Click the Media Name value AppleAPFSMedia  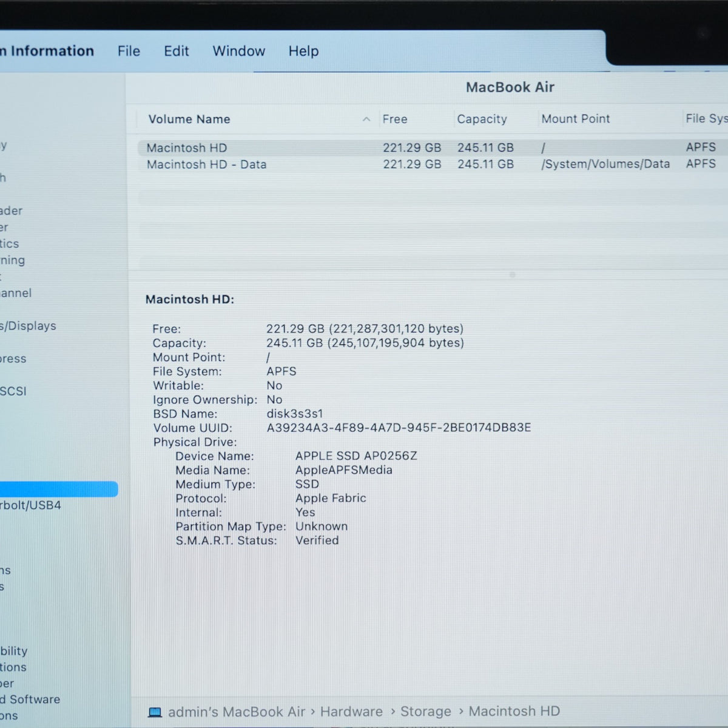pyautogui.click(x=343, y=470)
